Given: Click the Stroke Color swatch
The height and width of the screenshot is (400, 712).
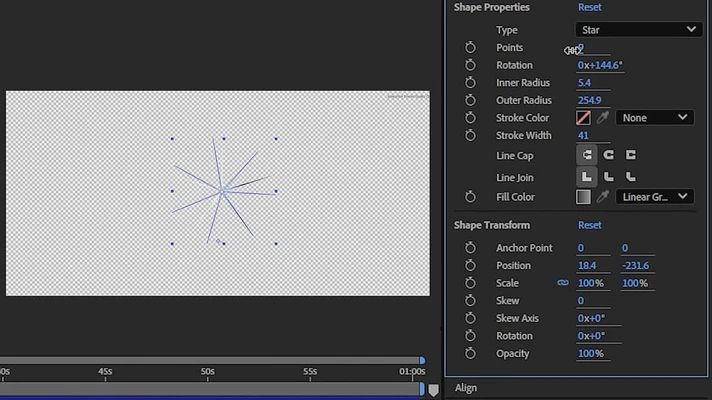Looking at the screenshot, I should 583,118.
